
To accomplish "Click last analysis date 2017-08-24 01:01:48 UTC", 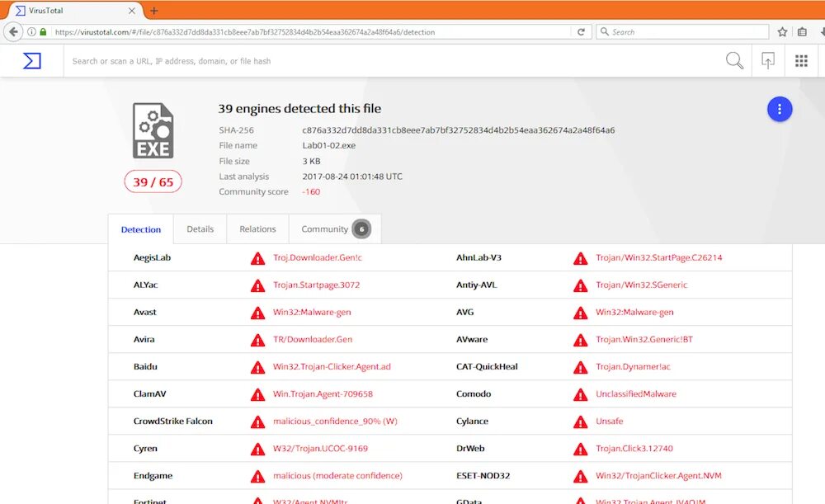I will 352,177.
